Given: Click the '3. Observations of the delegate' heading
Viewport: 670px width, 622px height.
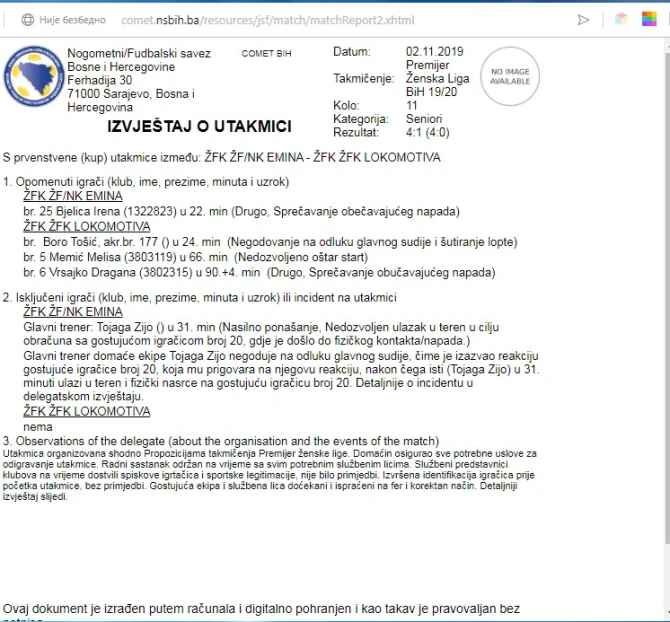Looking at the screenshot, I should (x=221, y=441).
